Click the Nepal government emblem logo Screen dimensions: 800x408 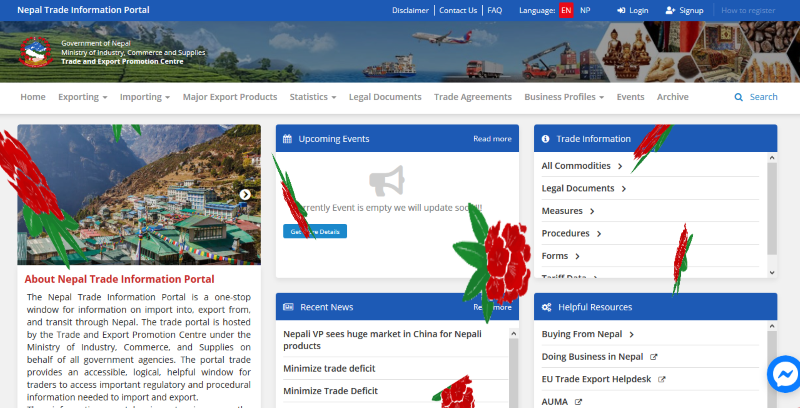37,51
